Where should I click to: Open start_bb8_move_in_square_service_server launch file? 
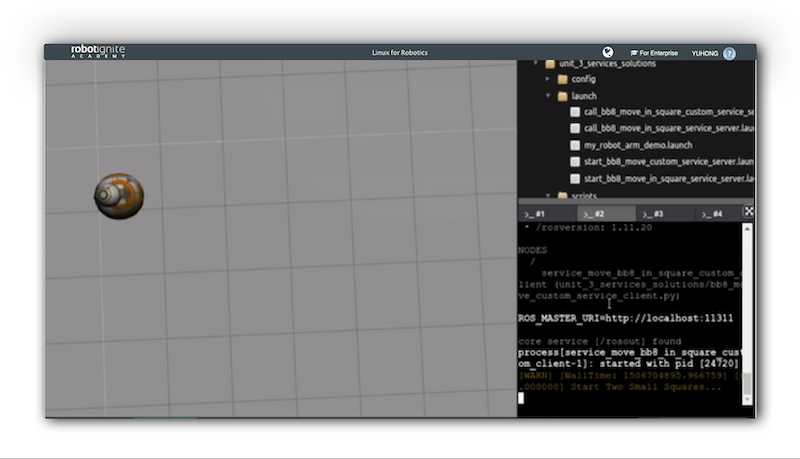668,178
